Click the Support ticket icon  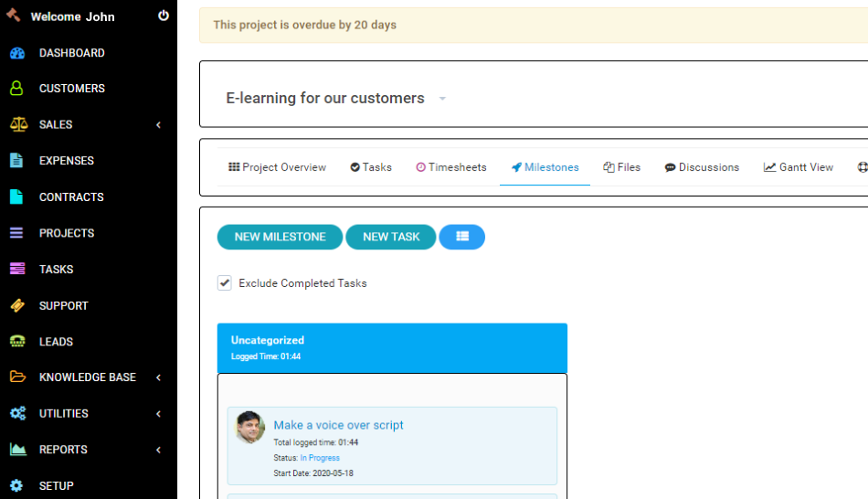click(x=16, y=306)
